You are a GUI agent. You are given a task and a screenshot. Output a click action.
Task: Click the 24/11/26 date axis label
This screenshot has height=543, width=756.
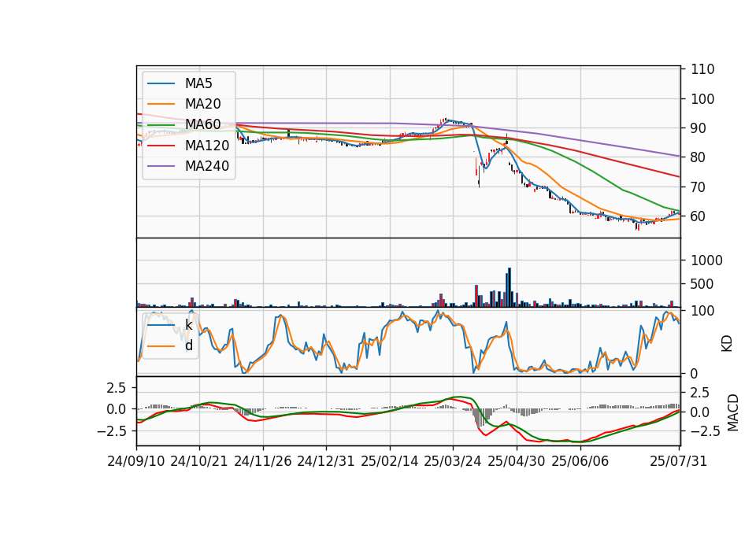click(x=263, y=461)
